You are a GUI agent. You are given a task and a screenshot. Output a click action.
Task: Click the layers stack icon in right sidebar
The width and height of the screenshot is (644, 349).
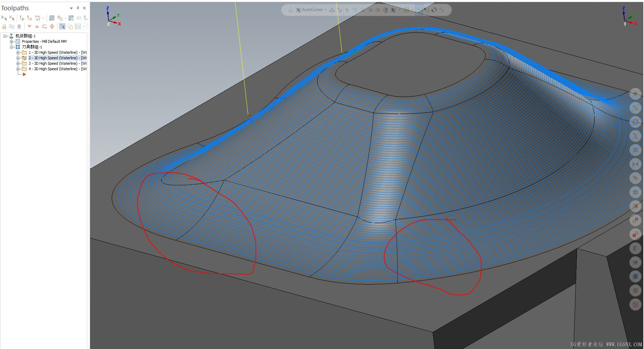tap(635, 276)
